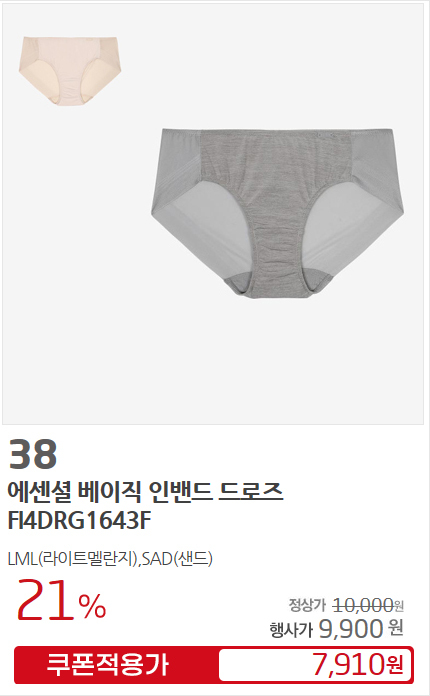Click the red percent sign
This screenshot has height=696, width=430.
click(x=93, y=607)
